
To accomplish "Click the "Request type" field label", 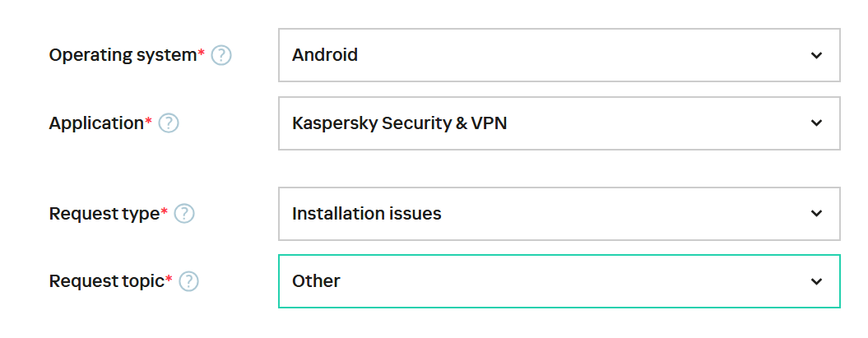I will pyautogui.click(x=104, y=214).
